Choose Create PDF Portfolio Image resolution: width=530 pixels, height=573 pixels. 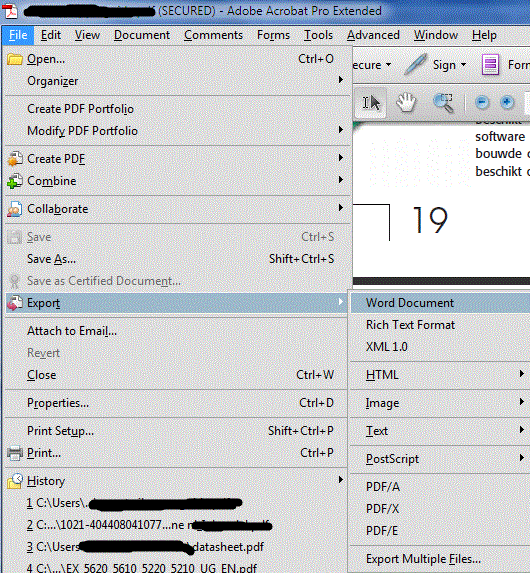click(x=176, y=109)
